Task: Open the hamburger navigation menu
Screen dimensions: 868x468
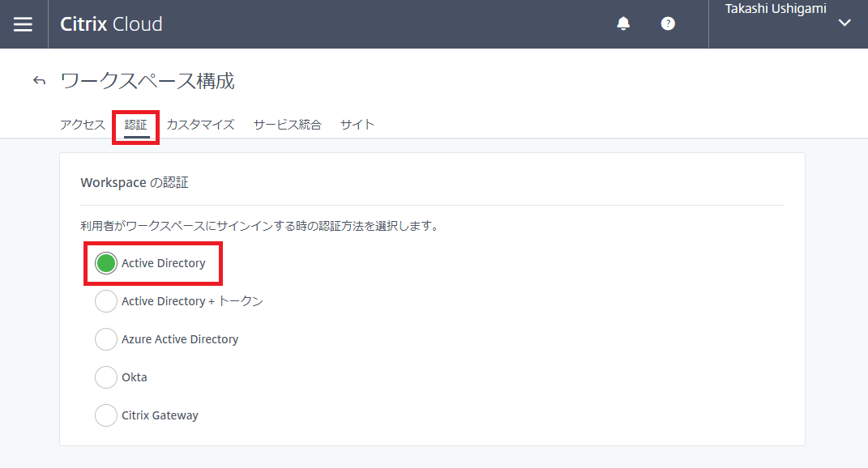Action: point(23,23)
